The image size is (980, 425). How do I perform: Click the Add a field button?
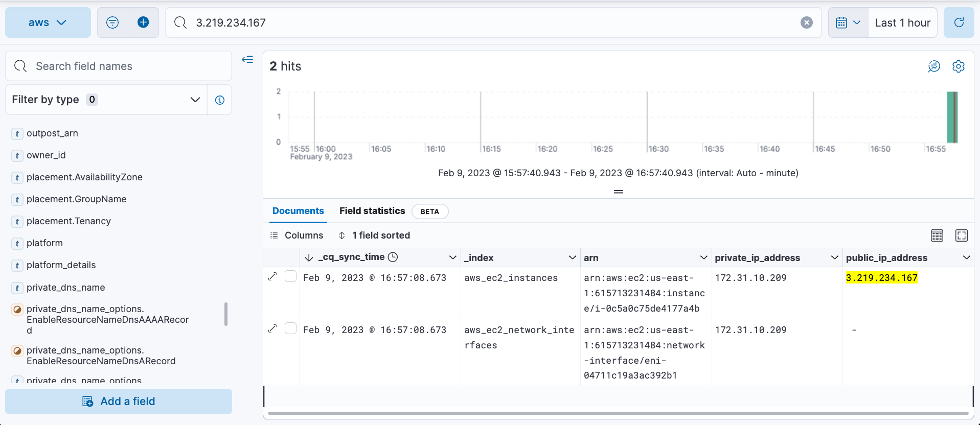119,402
